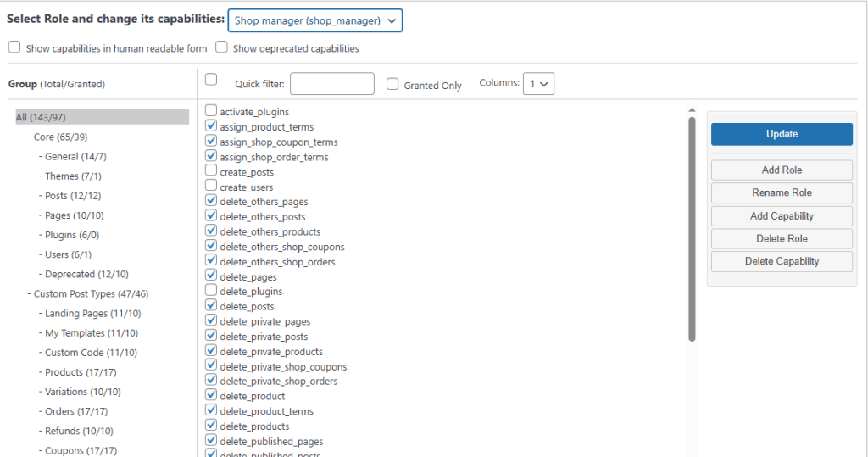Image resolution: width=868 pixels, height=457 pixels.
Task: Select the Plugins (6/0) group
Action: point(72,235)
